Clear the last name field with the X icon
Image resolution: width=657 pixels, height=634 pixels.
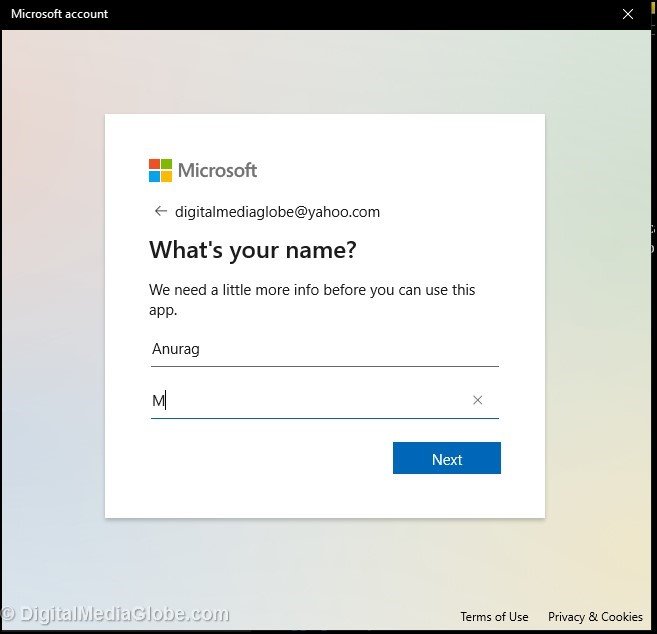[x=477, y=400]
